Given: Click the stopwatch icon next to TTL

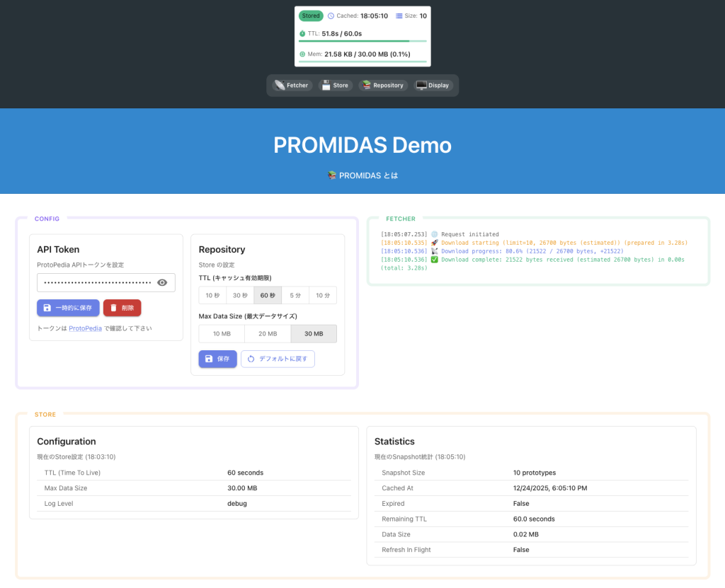Looking at the screenshot, I should 302,33.
